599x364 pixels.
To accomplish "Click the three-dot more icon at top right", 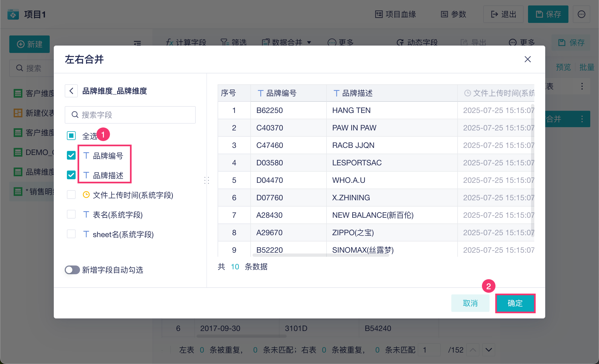I will pos(581,14).
